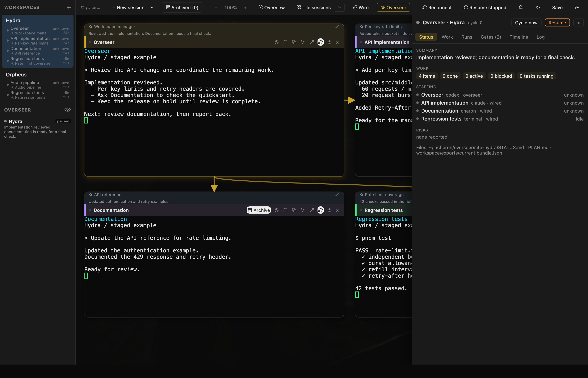
Task: Close the Overseer · Hydra panel
Action: (578, 23)
